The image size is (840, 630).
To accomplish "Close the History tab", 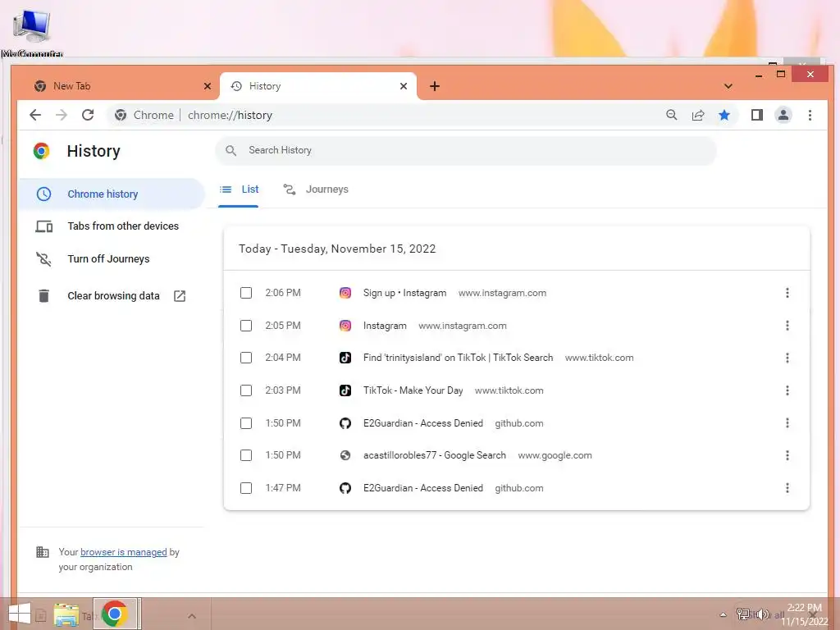I will (x=404, y=86).
